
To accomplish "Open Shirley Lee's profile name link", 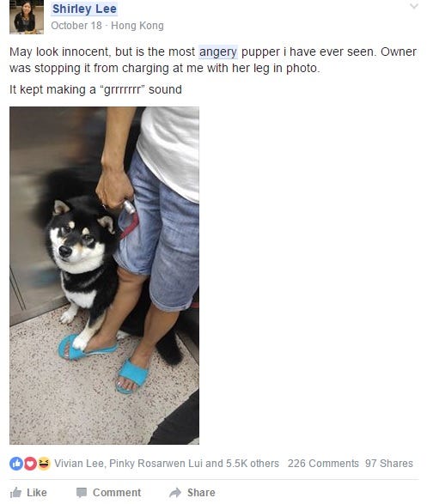I will pos(84,9).
